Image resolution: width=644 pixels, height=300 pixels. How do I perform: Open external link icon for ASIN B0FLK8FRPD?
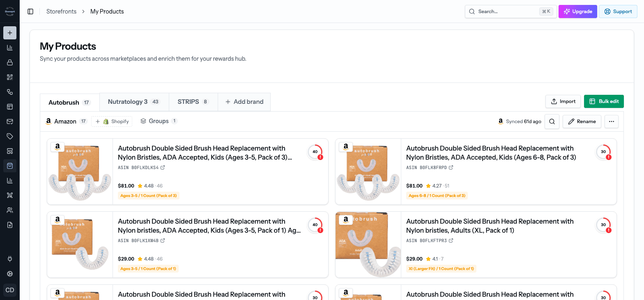click(451, 167)
